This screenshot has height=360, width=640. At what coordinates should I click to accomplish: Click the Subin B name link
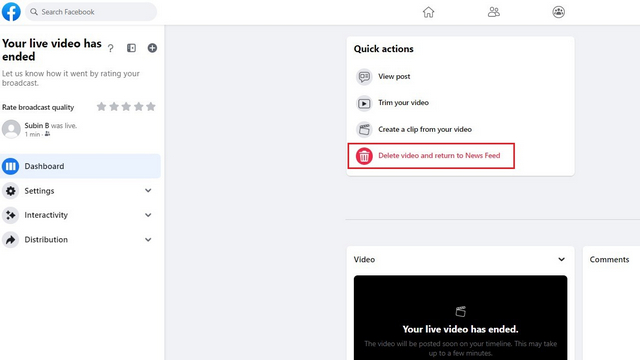click(x=37, y=126)
